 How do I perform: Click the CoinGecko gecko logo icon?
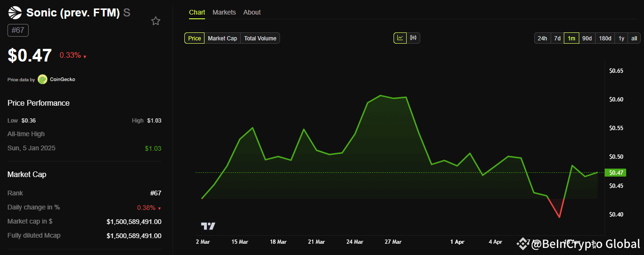coord(43,79)
